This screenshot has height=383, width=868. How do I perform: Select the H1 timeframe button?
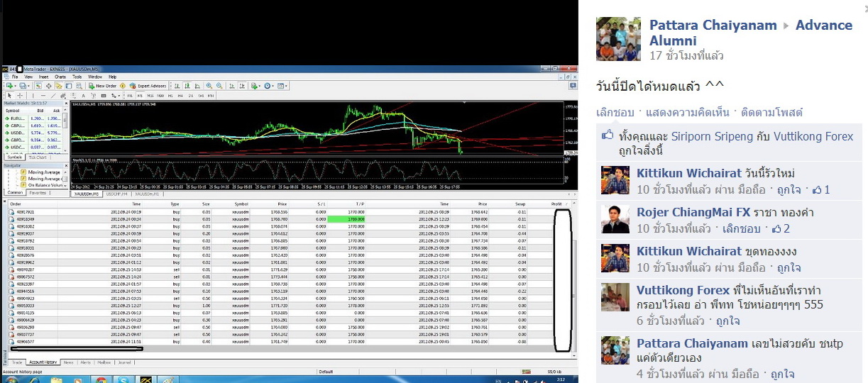170,95
